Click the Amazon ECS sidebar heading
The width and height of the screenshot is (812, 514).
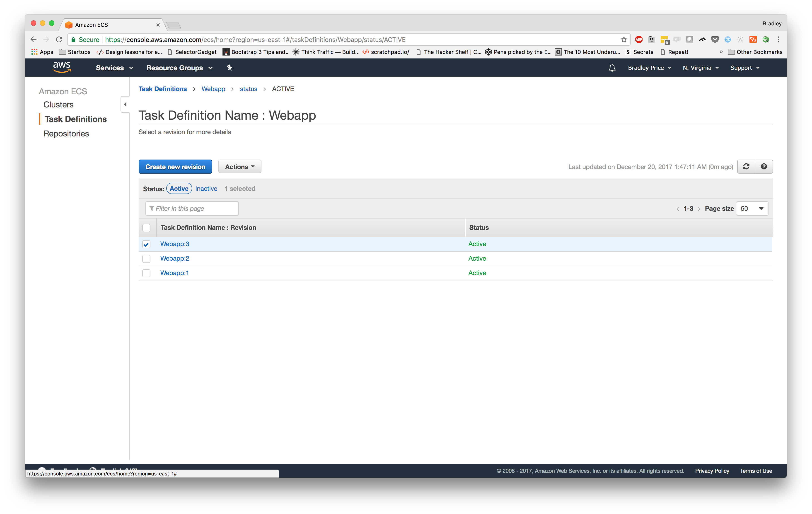[63, 91]
